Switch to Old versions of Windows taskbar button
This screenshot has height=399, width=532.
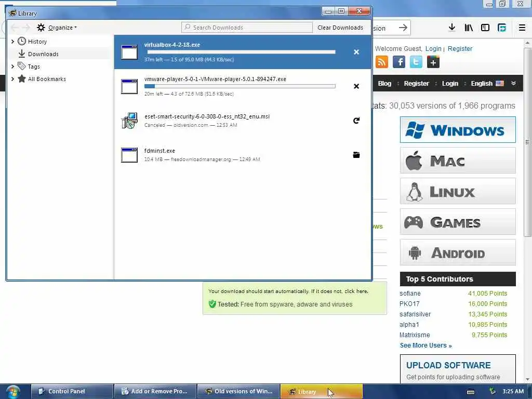tap(238, 391)
